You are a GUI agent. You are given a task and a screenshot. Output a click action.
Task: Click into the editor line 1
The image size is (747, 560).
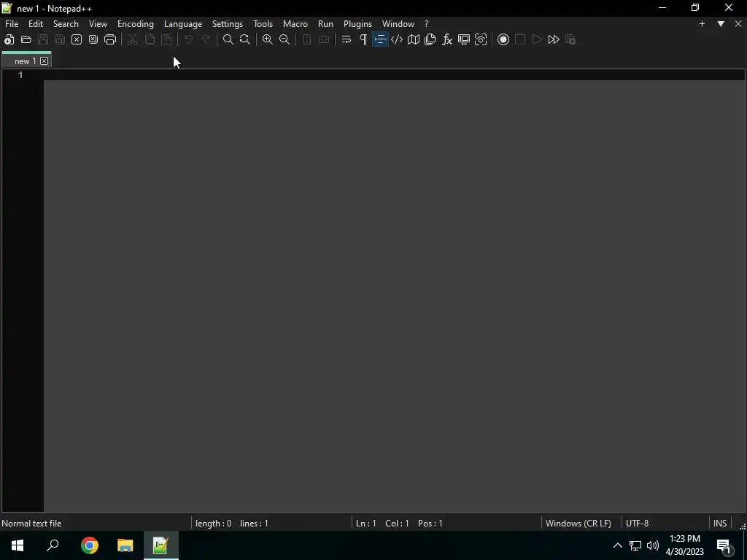tap(394, 75)
